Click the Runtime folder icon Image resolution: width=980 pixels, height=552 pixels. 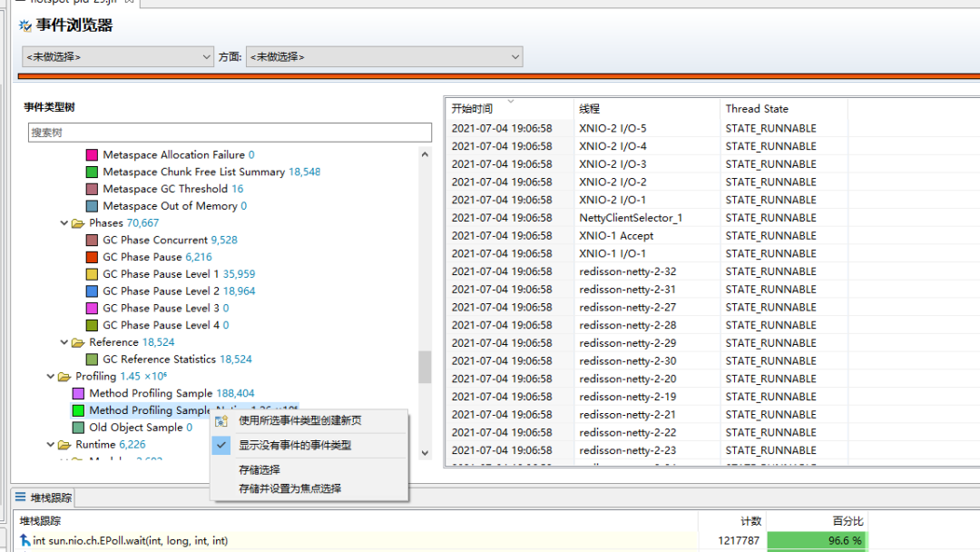pyautogui.click(x=64, y=445)
